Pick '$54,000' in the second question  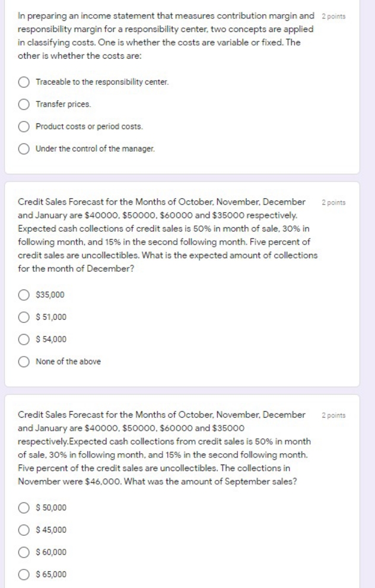pyautogui.click(x=25, y=338)
